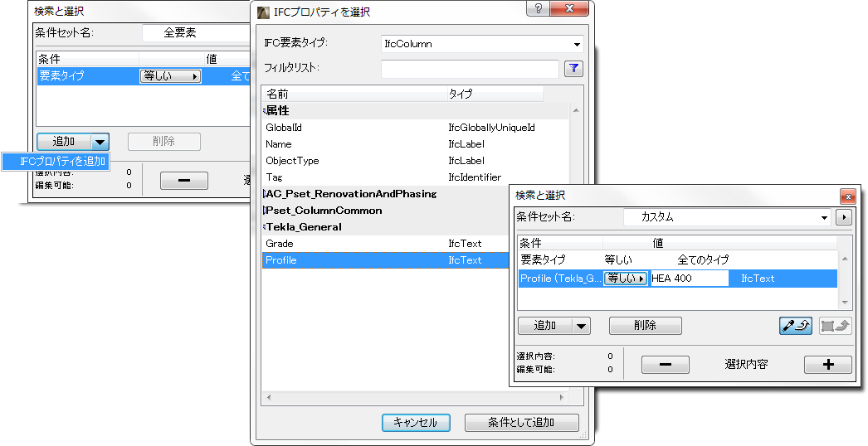Open 等しい operator dropdown for Profile row
Viewport: 868px width, 446px height.
(626, 279)
